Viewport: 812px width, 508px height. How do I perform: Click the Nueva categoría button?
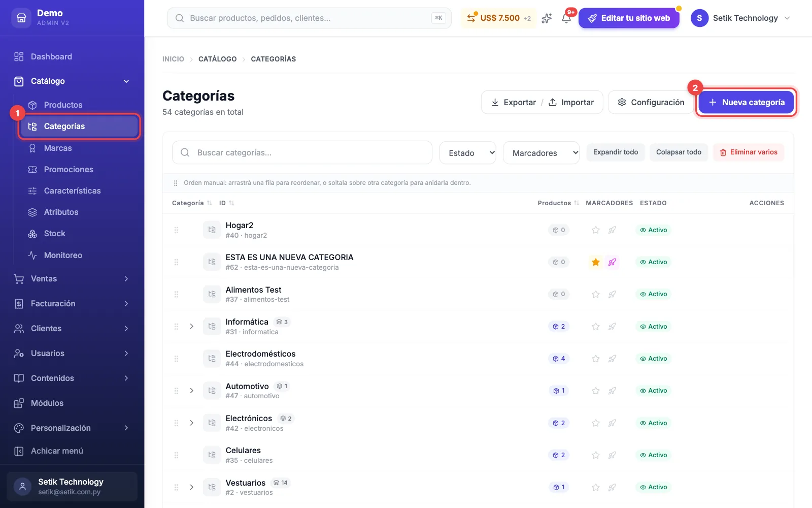[746, 102]
